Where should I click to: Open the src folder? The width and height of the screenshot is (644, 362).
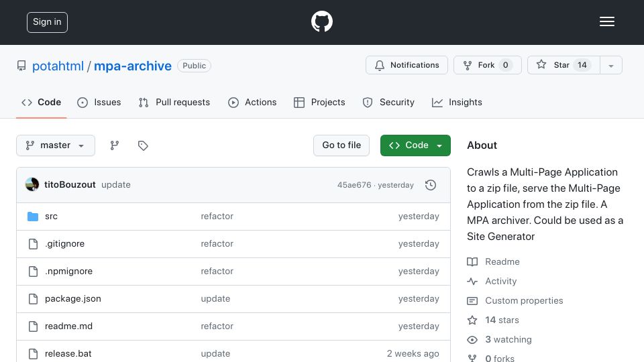[52, 217]
